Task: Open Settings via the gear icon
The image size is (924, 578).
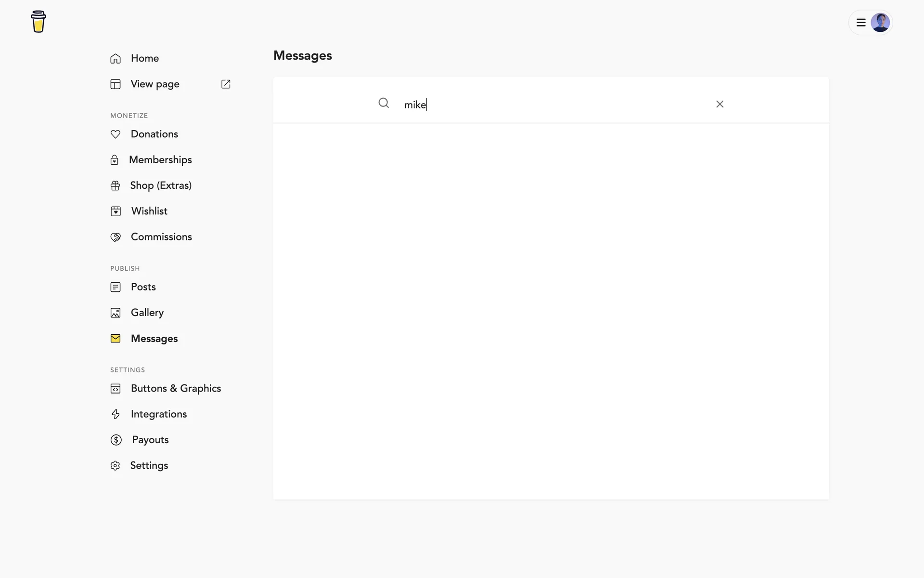Action: [x=115, y=466]
